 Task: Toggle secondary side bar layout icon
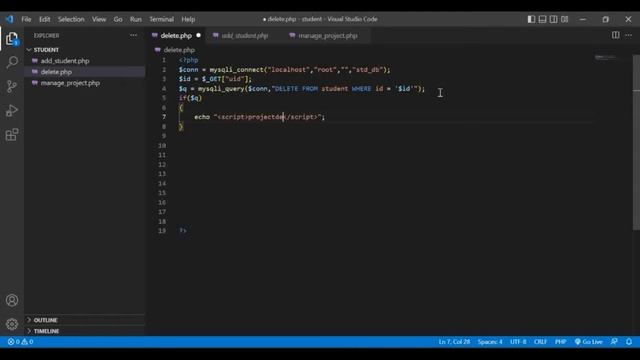[553, 19]
